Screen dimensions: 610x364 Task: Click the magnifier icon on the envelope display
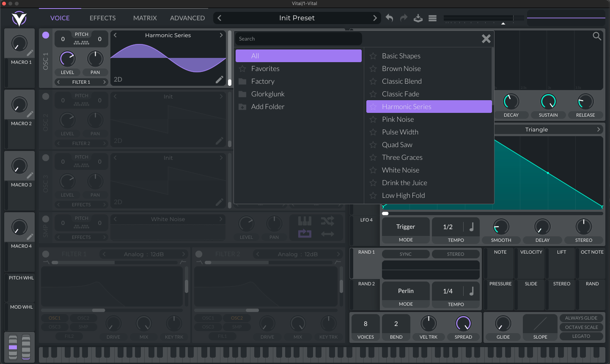(x=597, y=36)
